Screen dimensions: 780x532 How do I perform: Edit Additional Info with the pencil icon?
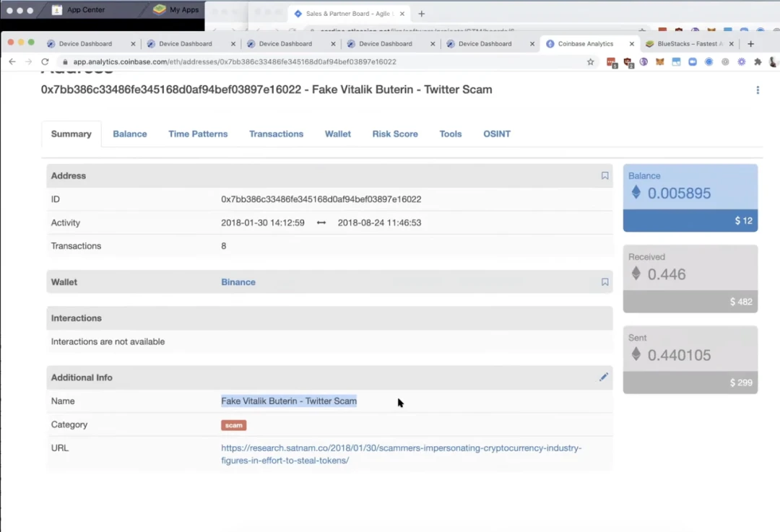pos(603,378)
